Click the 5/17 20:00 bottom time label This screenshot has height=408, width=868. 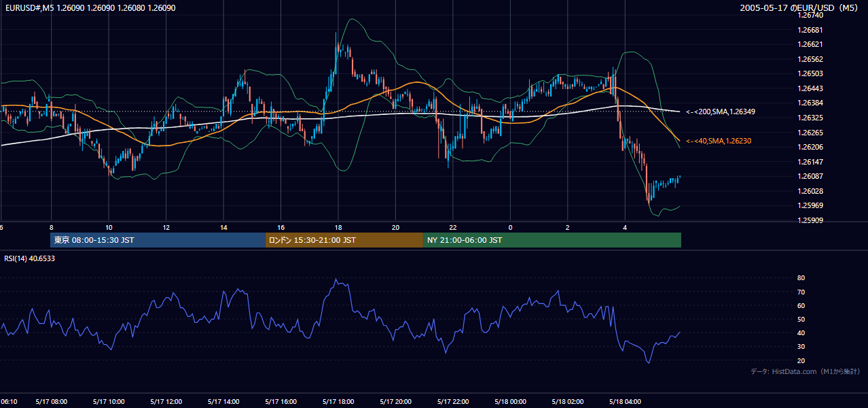[395, 402]
